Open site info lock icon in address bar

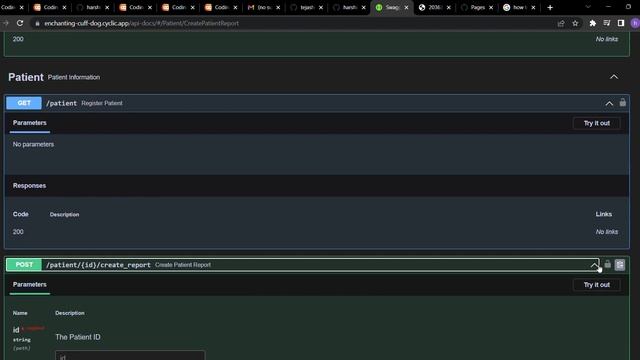coord(37,24)
